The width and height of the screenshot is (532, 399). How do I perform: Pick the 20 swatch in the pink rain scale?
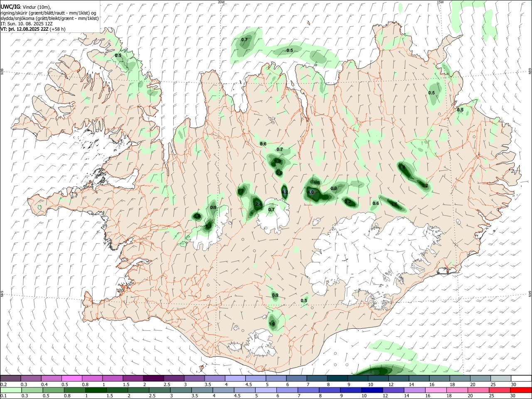pos(478,390)
